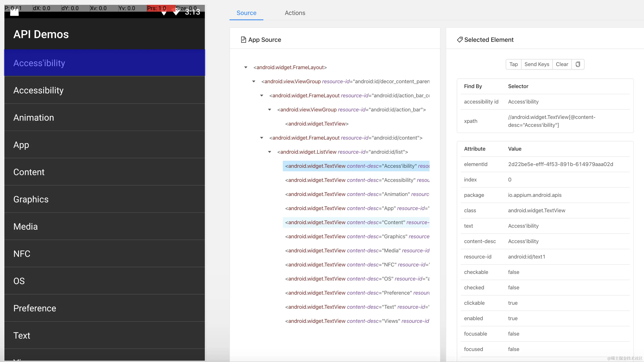
Task: Click the Clear button
Action: tap(562, 65)
